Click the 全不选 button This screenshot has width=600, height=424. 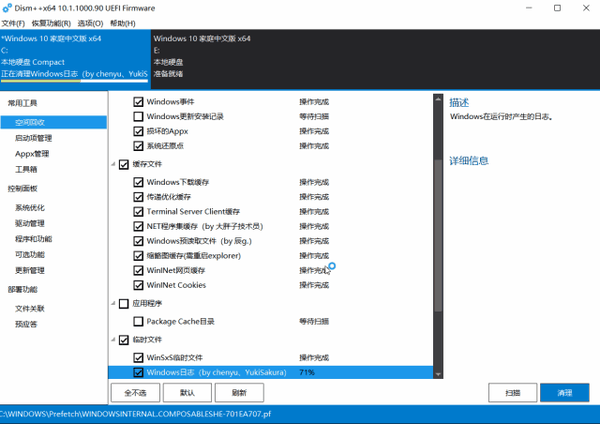point(135,393)
